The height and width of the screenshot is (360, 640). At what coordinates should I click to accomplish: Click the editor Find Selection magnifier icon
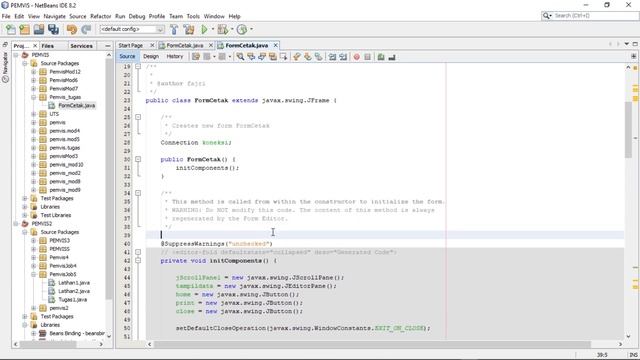coord(240,57)
